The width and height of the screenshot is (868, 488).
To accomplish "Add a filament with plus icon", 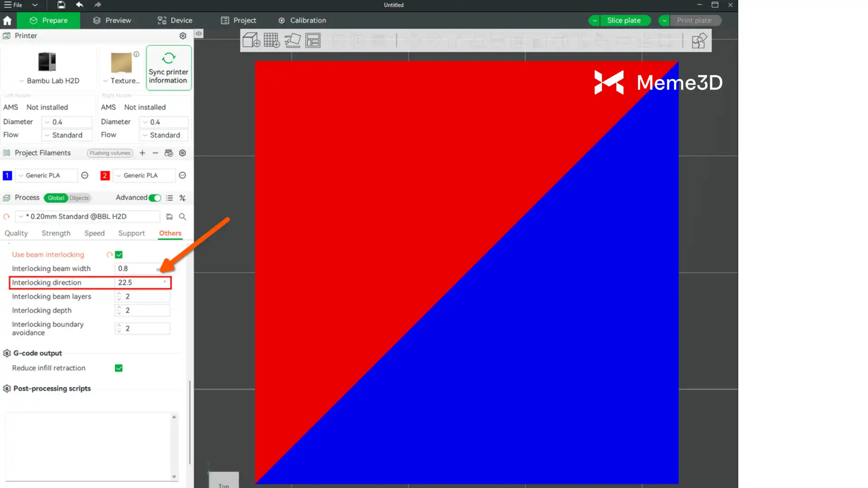I will 142,153.
